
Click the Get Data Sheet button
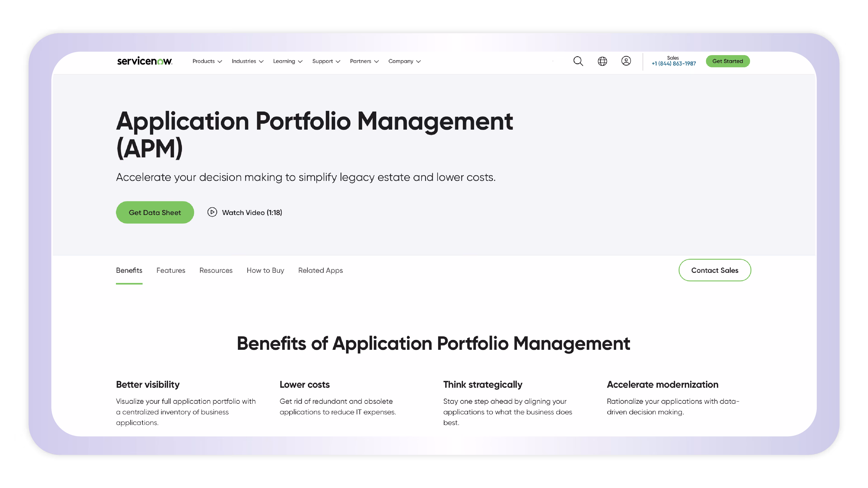(x=155, y=212)
